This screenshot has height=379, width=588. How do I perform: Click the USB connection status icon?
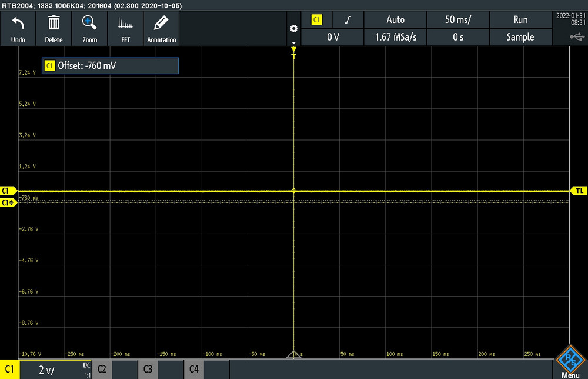click(x=577, y=36)
